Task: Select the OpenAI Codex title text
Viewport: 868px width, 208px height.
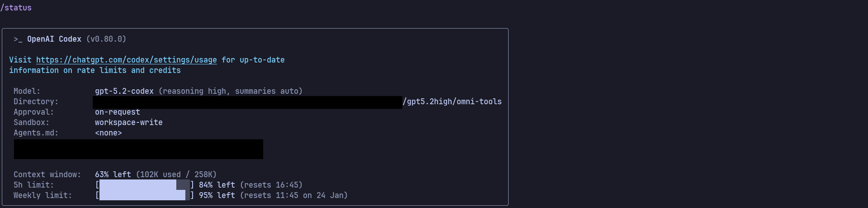Action: tap(54, 39)
